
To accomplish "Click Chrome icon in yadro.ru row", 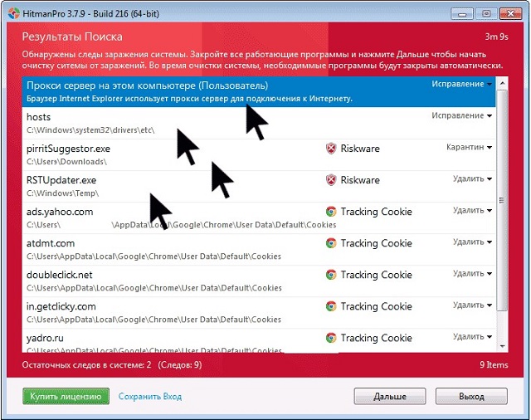I will [331, 338].
